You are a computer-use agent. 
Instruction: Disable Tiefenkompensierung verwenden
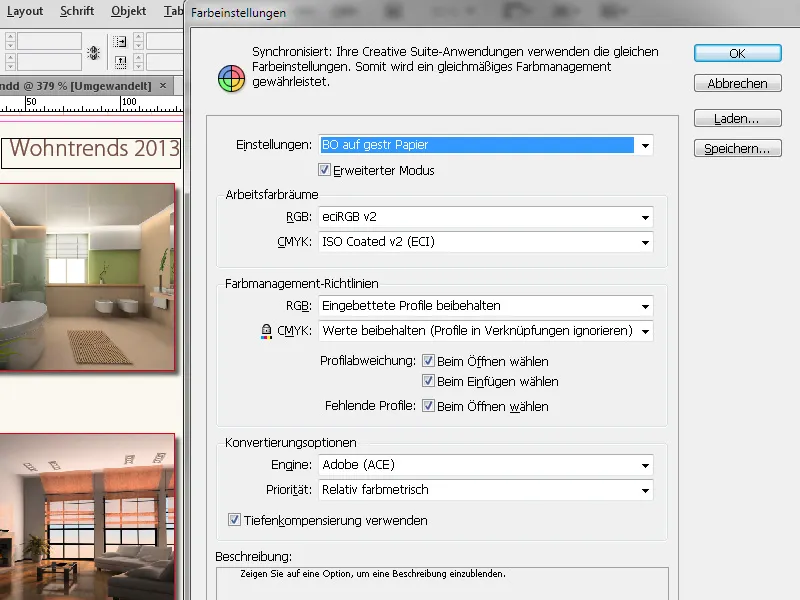pyautogui.click(x=233, y=520)
